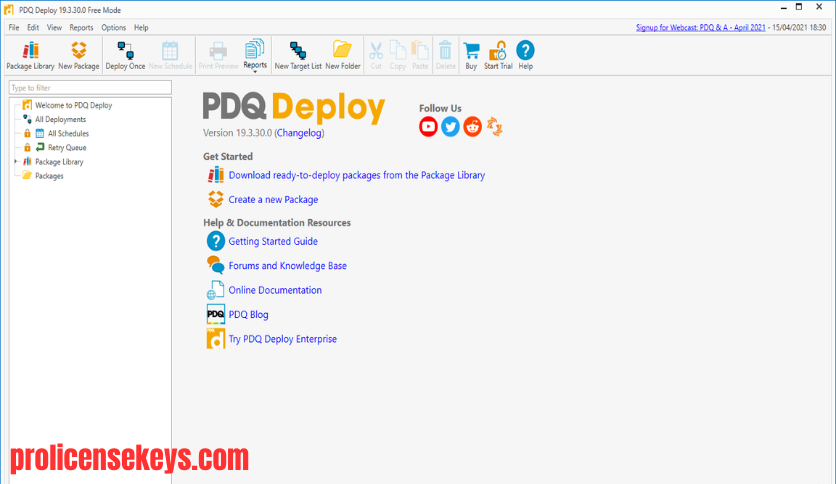Click the lock icon beside Retry Queue

tap(27, 147)
